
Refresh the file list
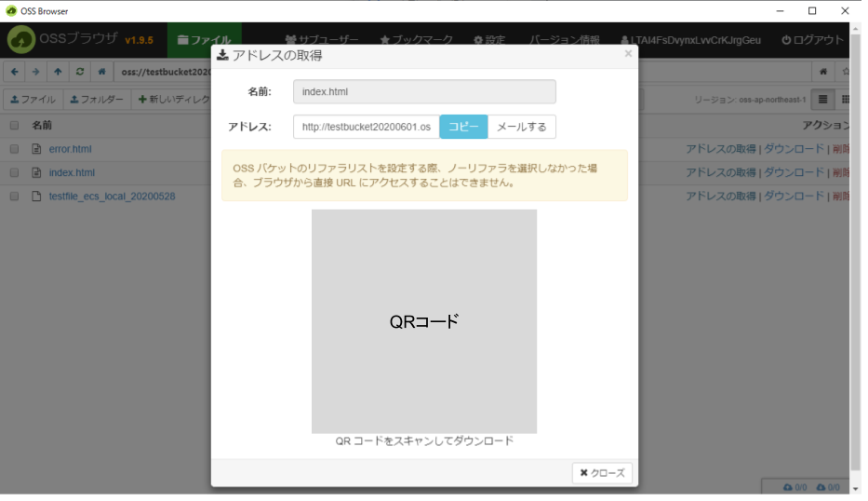coord(80,72)
